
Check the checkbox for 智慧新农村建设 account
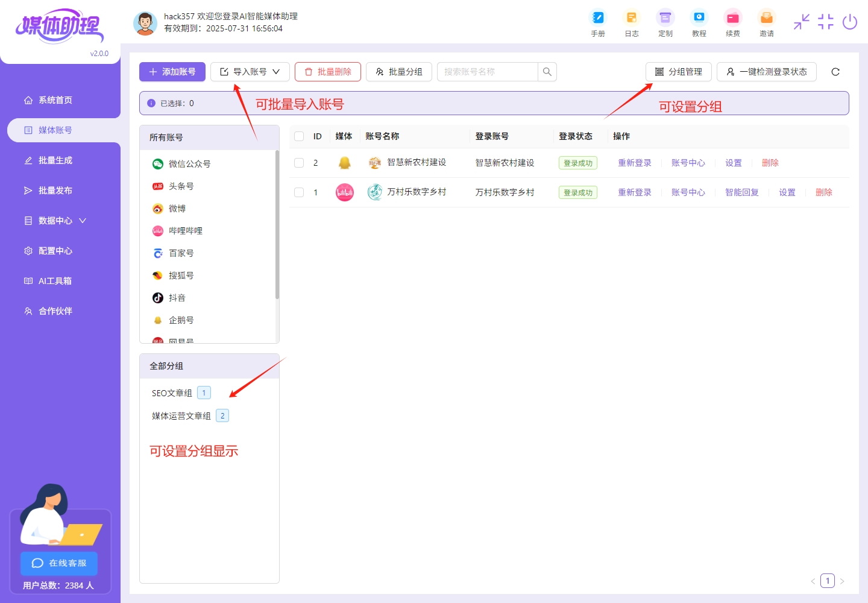(298, 162)
